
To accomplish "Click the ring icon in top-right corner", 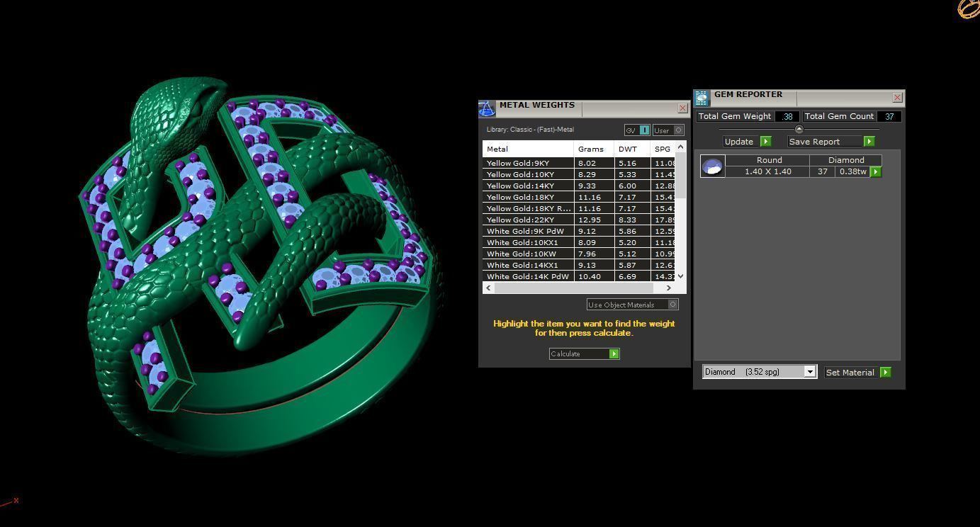I will click(969, 8).
